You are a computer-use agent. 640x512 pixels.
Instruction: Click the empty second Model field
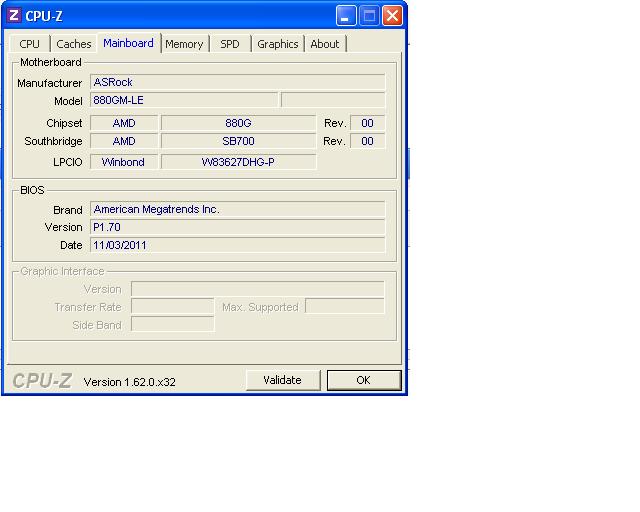pos(333,100)
